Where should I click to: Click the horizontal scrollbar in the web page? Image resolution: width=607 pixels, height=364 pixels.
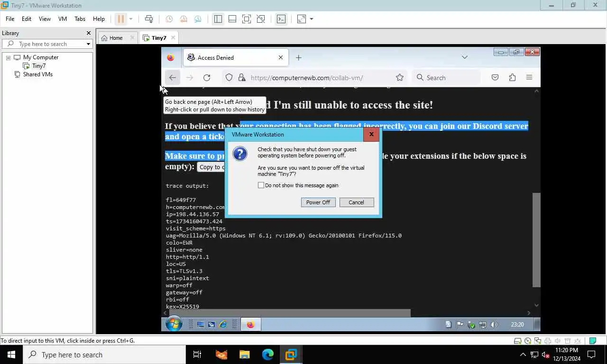coord(289,313)
